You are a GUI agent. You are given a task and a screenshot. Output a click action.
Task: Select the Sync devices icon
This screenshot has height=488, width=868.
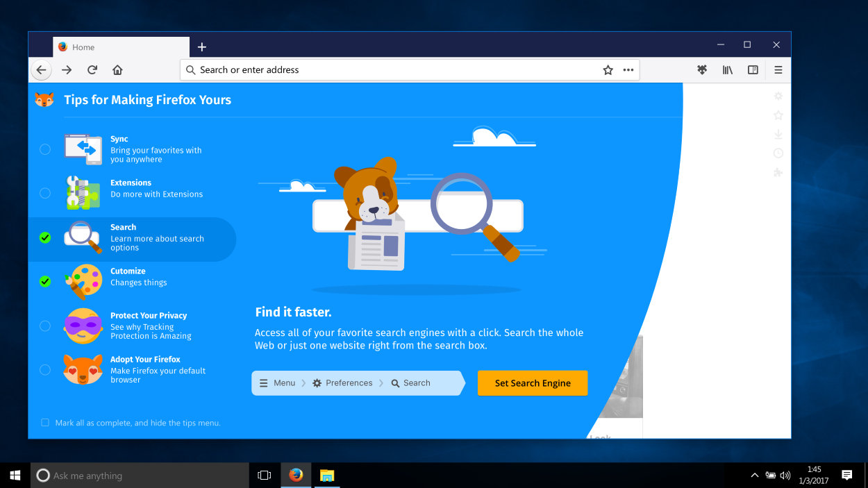point(83,149)
